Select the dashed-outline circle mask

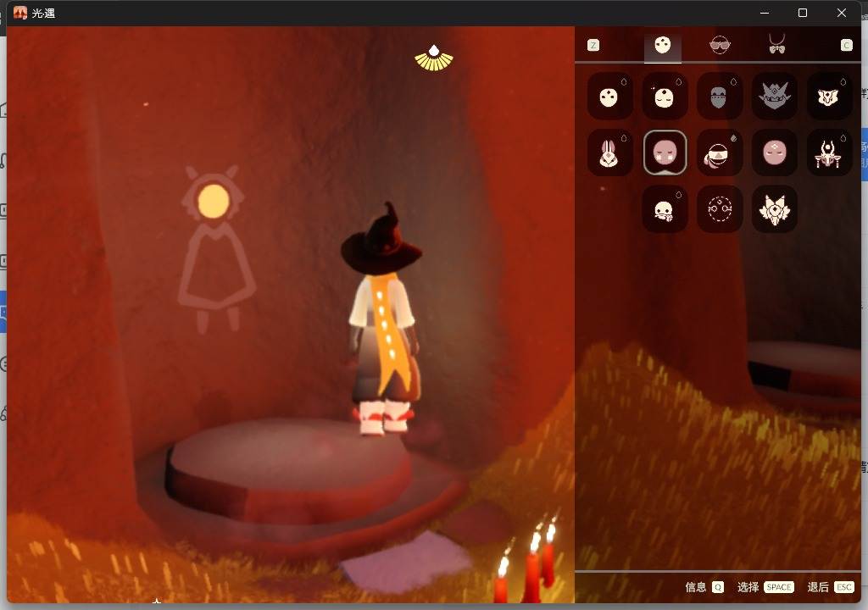click(719, 209)
